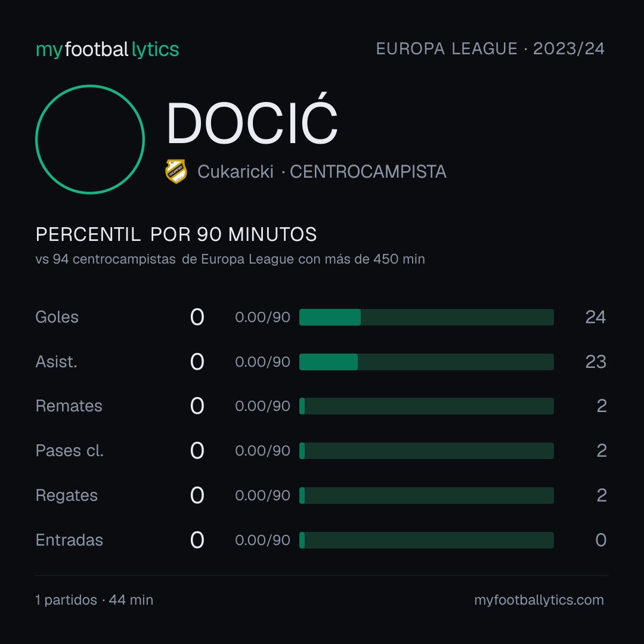644x644 pixels.
Task: Click the 1 partidos 44 min footer text
Action: point(94,600)
